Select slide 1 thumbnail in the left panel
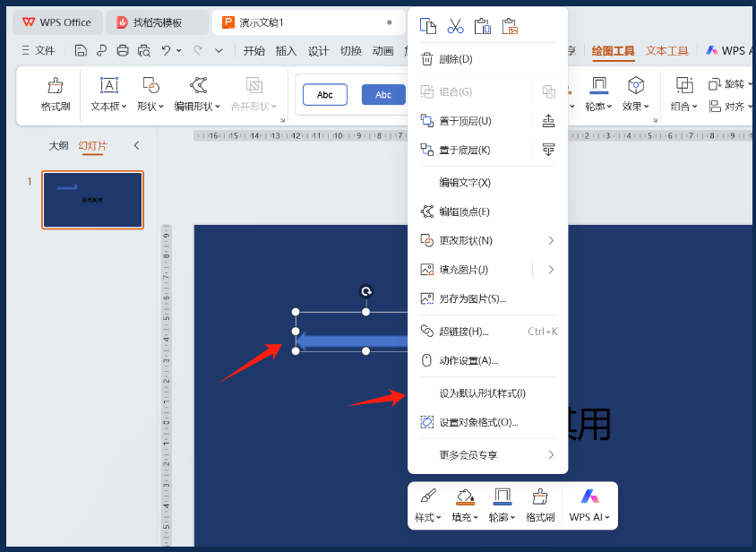756x552 pixels. point(92,199)
